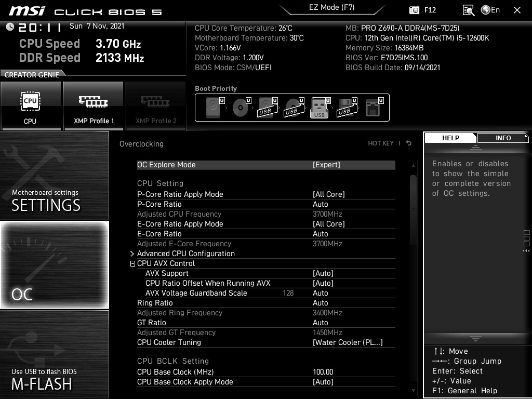Open E-Core Ratio Apply Mode dropdown
Screen dimensions: 532x399
tap(266, 224)
